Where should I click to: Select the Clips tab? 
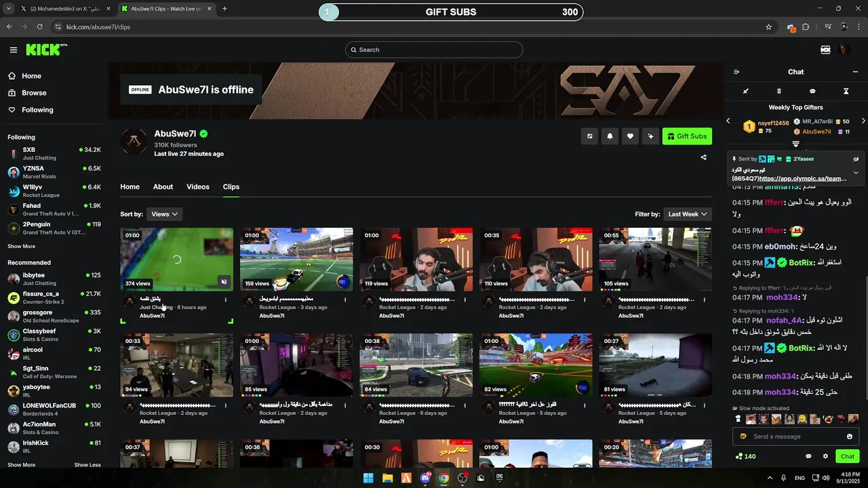point(231,187)
